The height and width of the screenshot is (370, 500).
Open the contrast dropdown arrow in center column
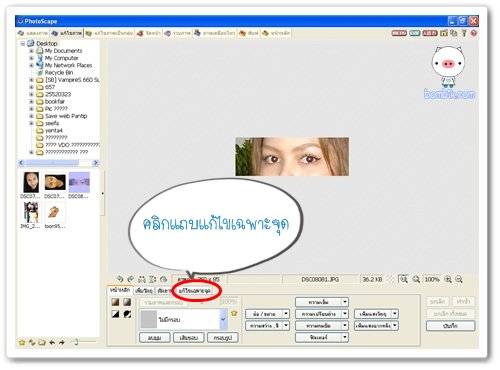(345, 314)
